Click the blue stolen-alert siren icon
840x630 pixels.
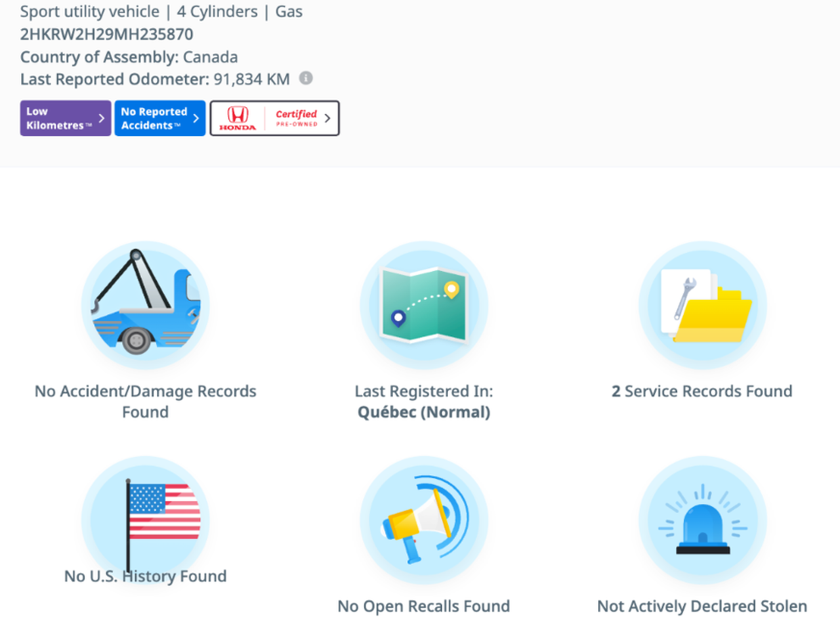(702, 520)
